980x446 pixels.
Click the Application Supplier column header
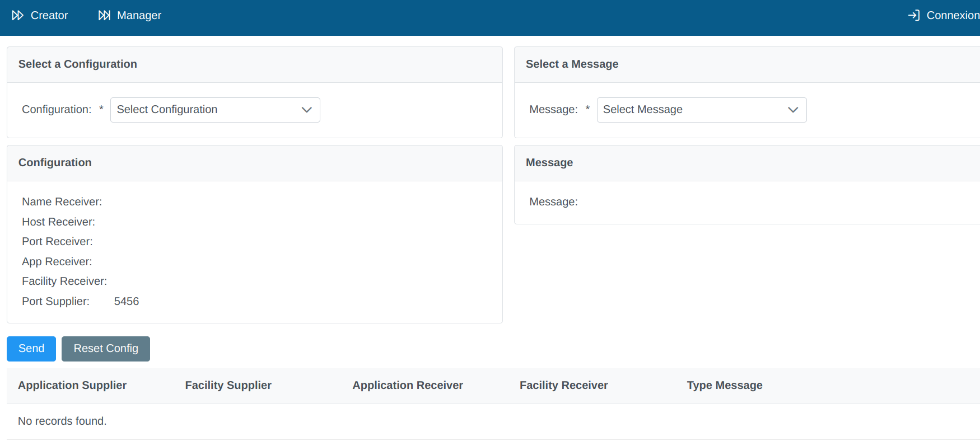[72, 385]
